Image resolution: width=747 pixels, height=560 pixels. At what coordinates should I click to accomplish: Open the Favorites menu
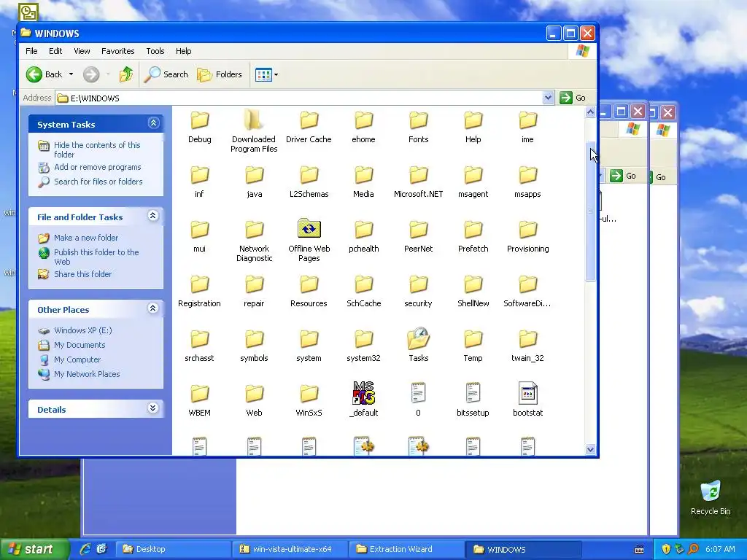tap(117, 51)
